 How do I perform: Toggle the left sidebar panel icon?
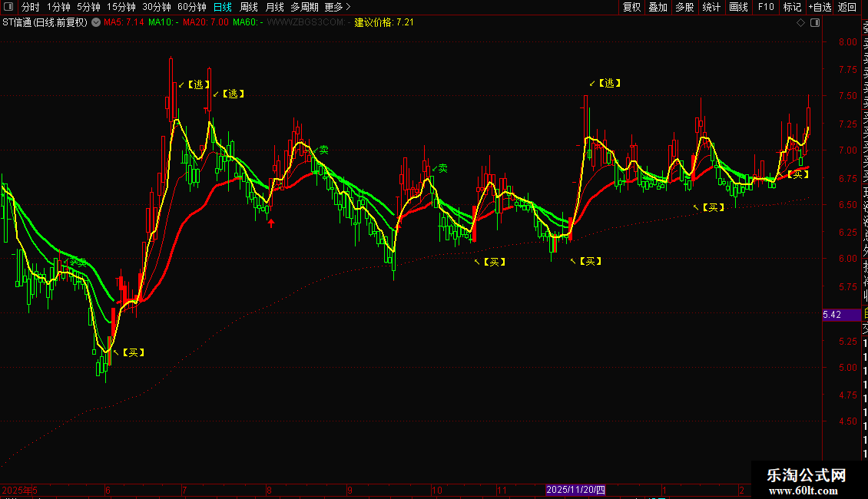coord(8,7)
